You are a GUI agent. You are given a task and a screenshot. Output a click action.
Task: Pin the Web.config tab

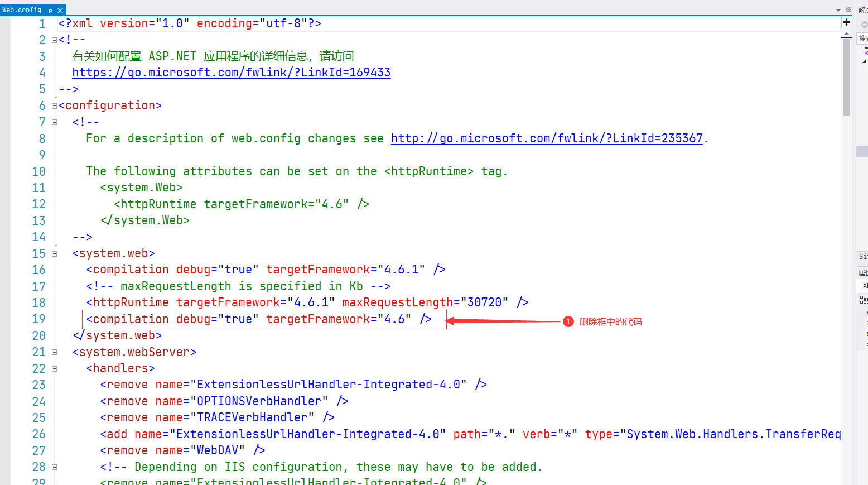tap(50, 10)
